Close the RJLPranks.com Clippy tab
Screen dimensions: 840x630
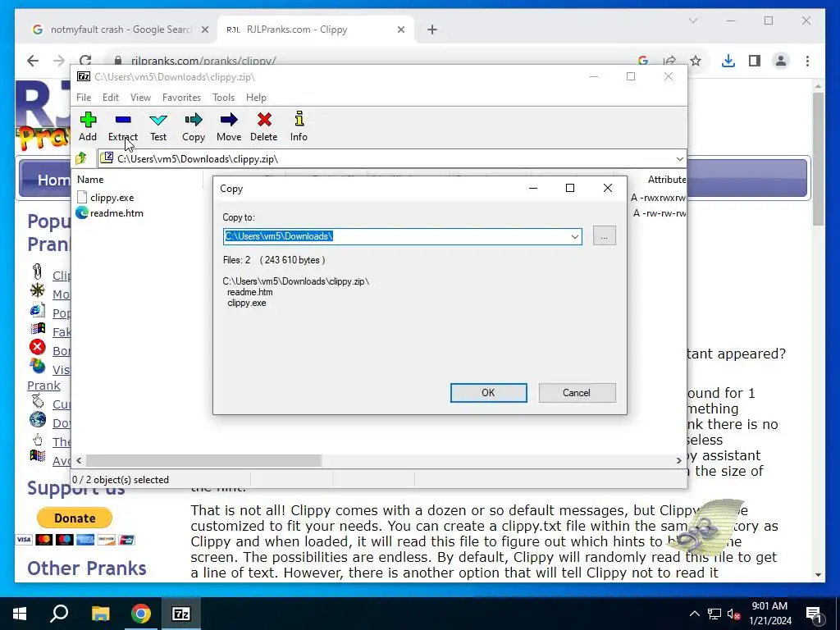coord(400,30)
